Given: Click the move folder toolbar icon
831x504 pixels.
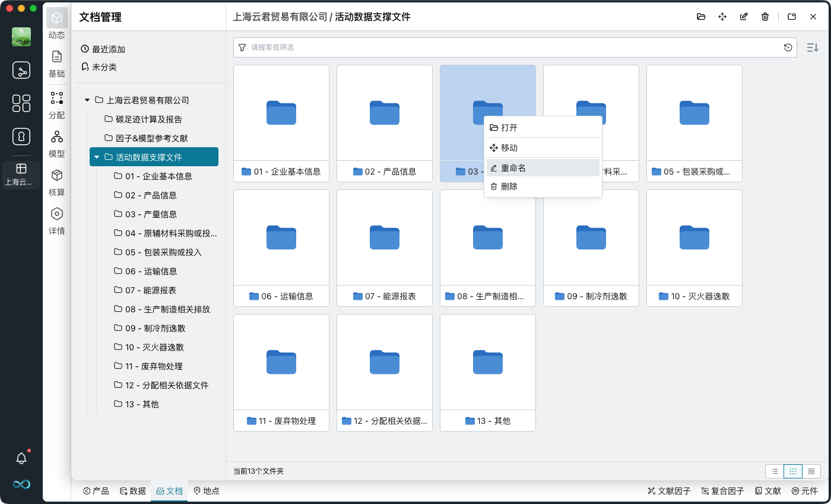Looking at the screenshot, I should tap(722, 17).
